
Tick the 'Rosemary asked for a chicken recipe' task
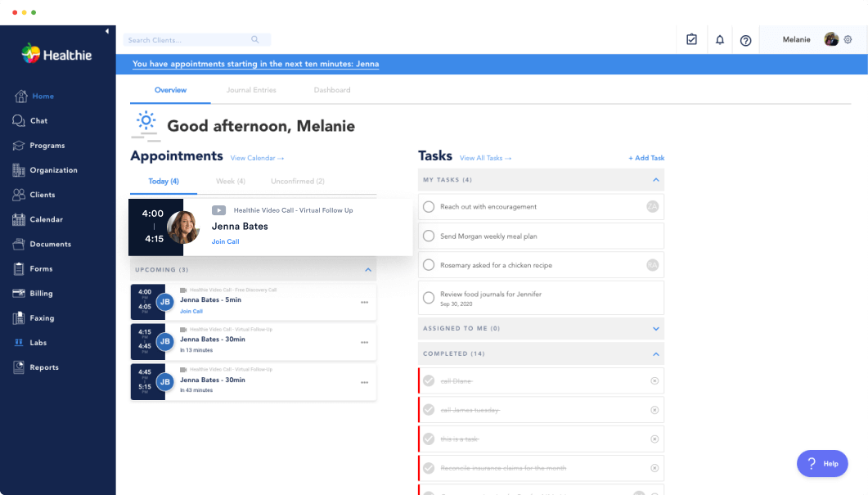coord(429,265)
